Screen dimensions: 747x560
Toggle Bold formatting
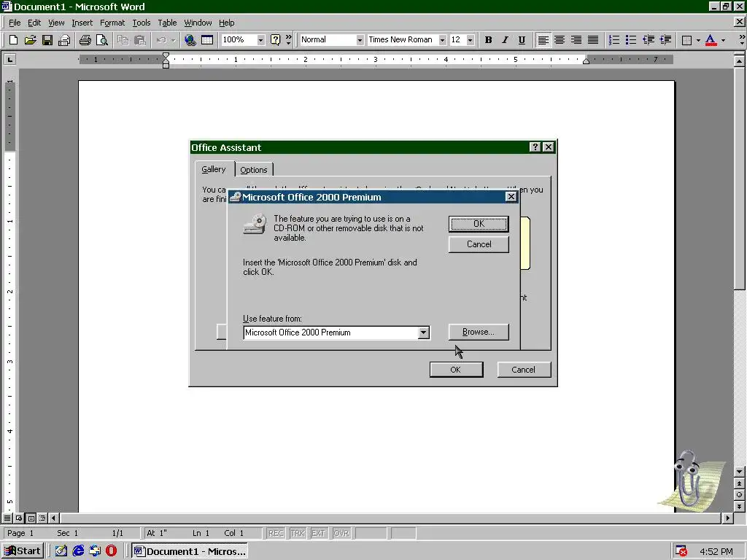click(x=488, y=40)
